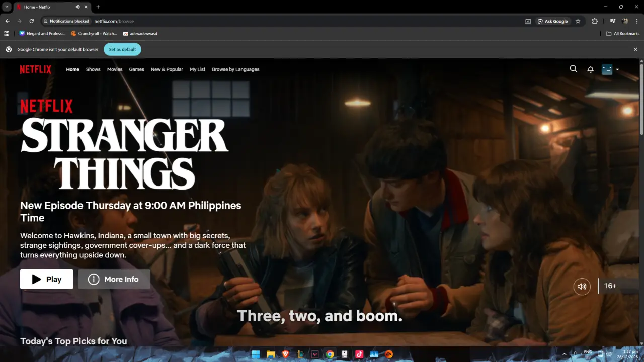Open the Movies section
Viewport: 644px width, 362px height.
115,69
